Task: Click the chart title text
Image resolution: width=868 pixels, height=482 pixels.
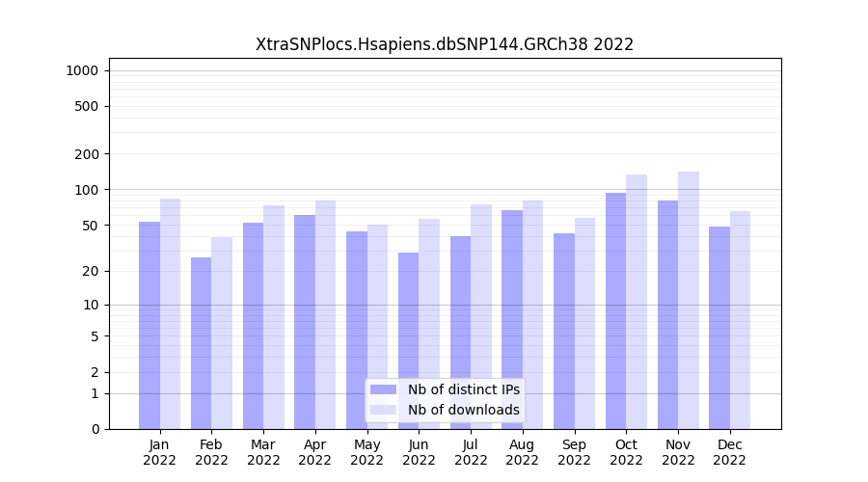Action: tap(445, 44)
